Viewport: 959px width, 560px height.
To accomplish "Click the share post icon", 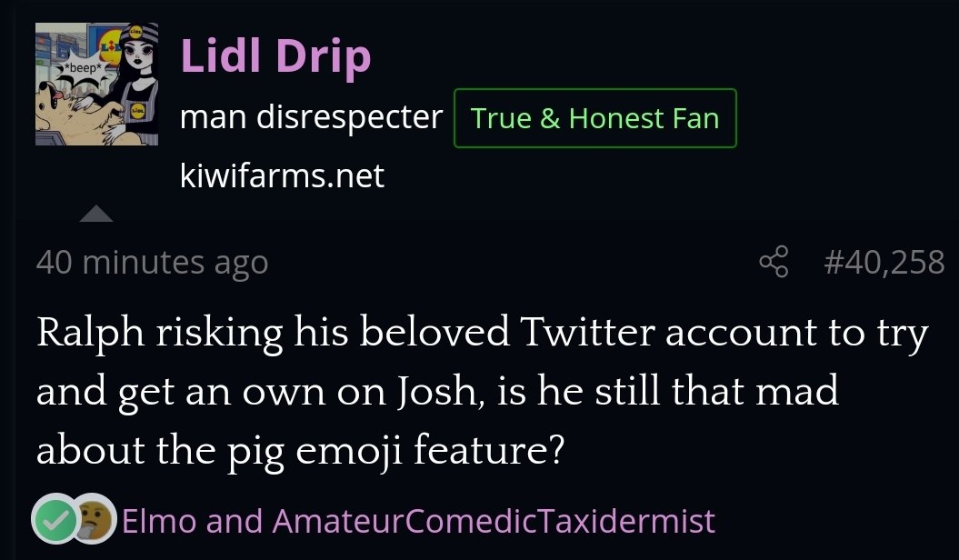I will 774,262.
